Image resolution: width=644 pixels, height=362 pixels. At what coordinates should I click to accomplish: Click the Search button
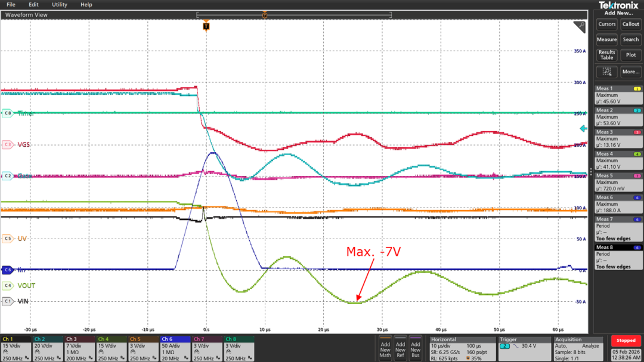(630, 39)
